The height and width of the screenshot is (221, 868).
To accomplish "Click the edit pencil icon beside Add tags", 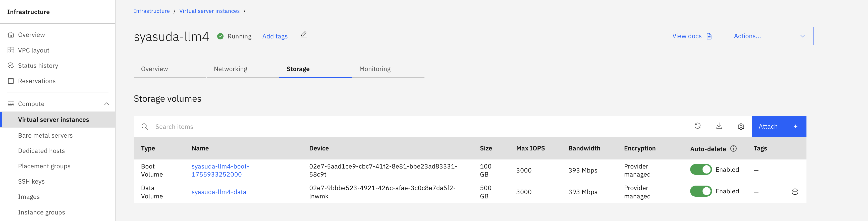I will [304, 35].
